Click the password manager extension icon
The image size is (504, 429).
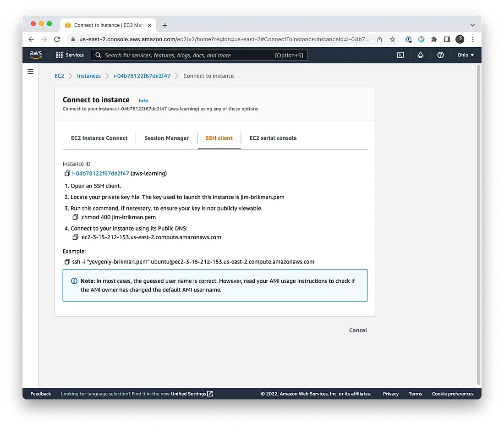[409, 39]
